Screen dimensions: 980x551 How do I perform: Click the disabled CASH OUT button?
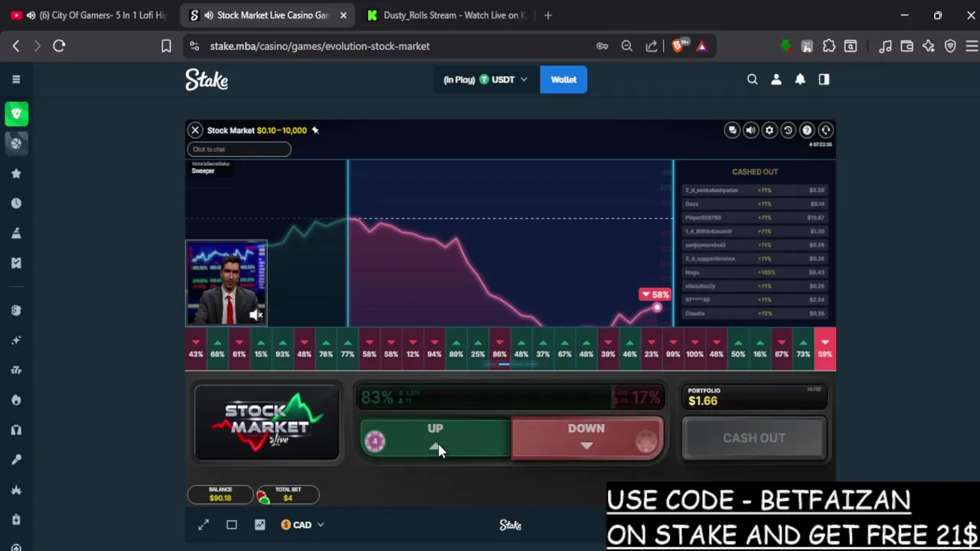pyautogui.click(x=754, y=439)
